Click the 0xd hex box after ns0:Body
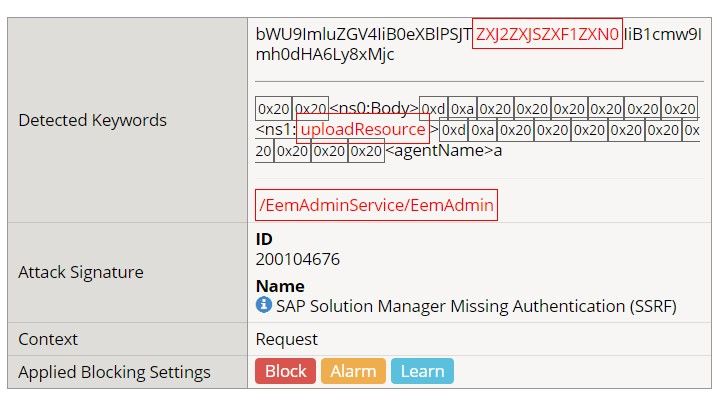The width and height of the screenshot is (717, 402). (433, 108)
